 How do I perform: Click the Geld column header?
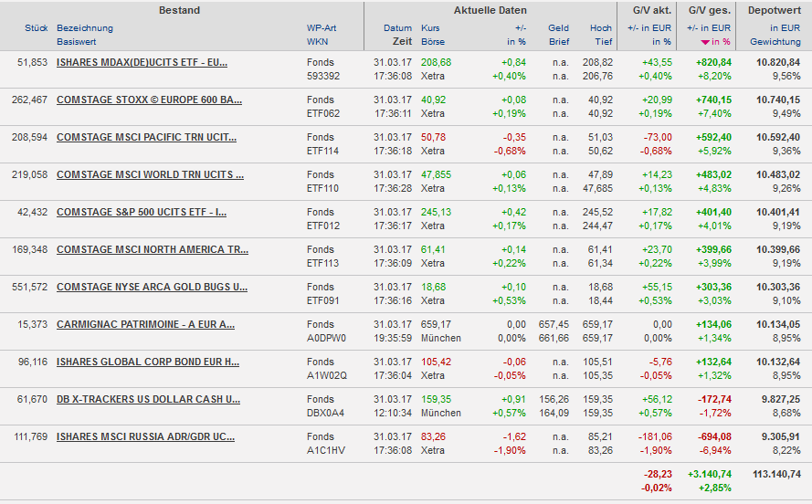558,28
